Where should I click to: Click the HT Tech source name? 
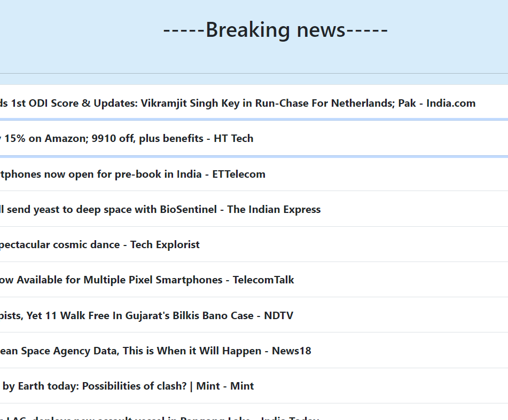pos(233,138)
